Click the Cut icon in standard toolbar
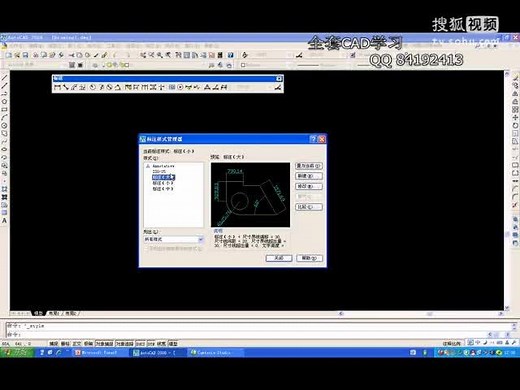The width and height of the screenshot is (520, 390). point(71,55)
